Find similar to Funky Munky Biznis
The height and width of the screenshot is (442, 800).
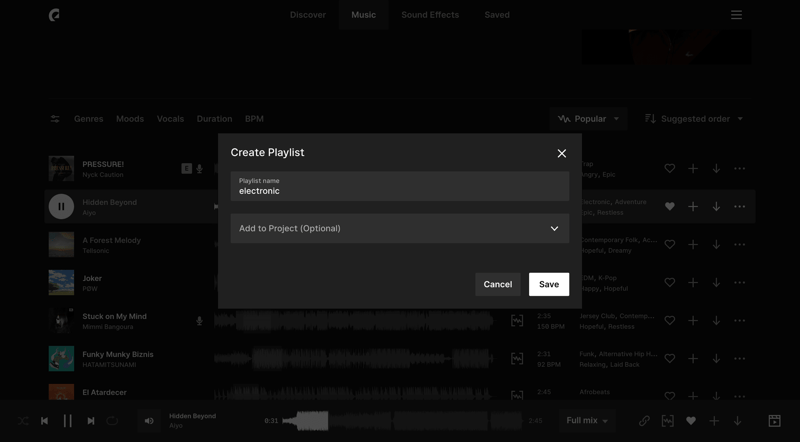pos(517,359)
